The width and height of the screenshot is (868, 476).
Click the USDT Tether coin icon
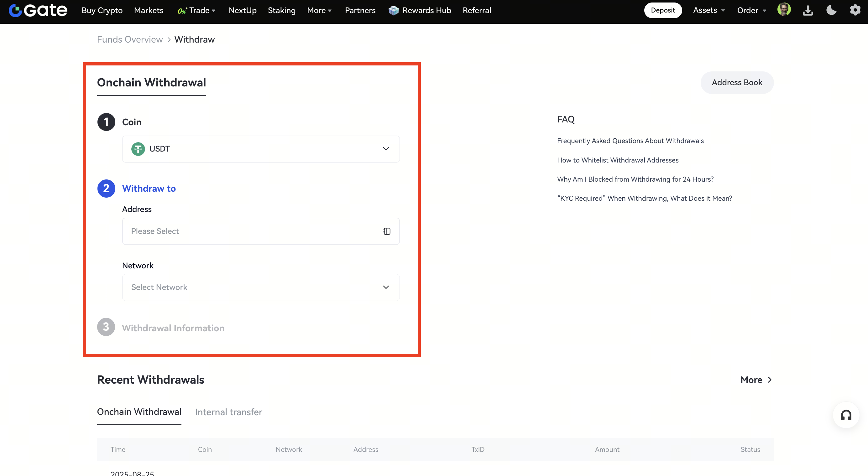point(138,149)
